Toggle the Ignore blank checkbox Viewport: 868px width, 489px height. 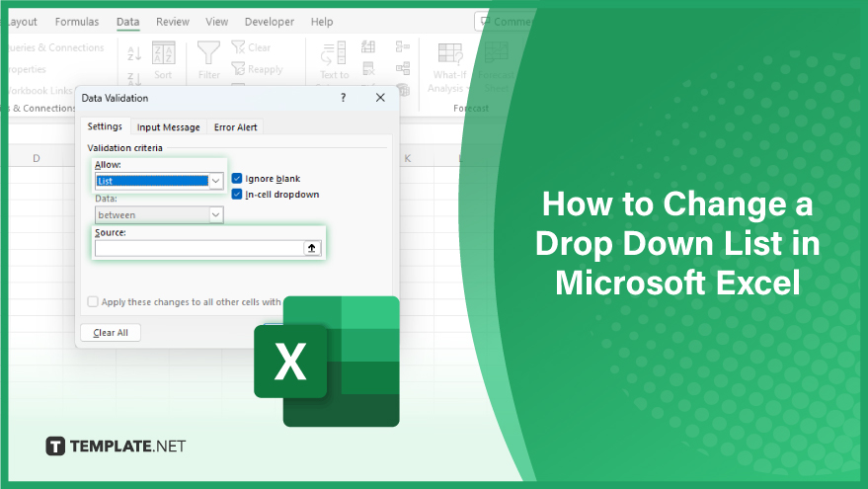pyautogui.click(x=237, y=179)
